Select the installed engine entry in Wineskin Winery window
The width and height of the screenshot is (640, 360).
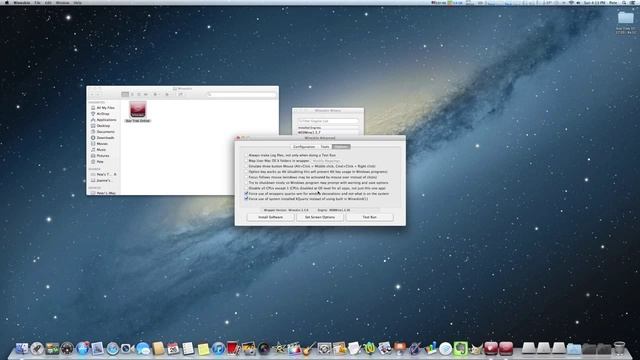point(328,133)
